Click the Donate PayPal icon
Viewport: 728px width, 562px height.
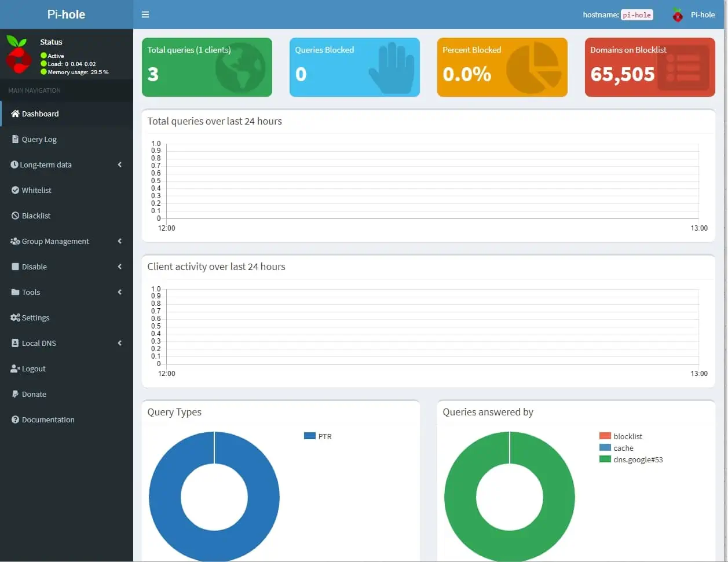tap(16, 394)
